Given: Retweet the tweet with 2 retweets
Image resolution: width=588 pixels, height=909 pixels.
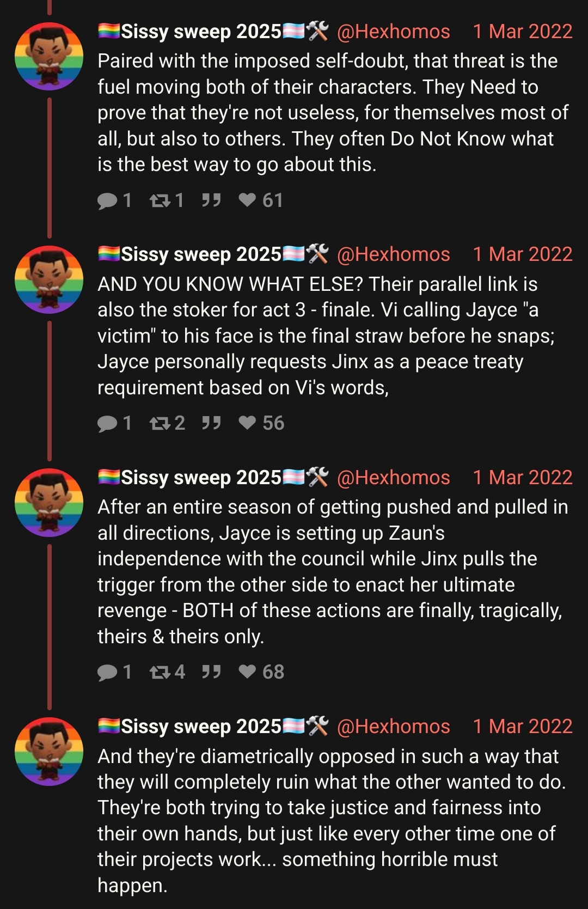Looking at the screenshot, I should 160,424.
